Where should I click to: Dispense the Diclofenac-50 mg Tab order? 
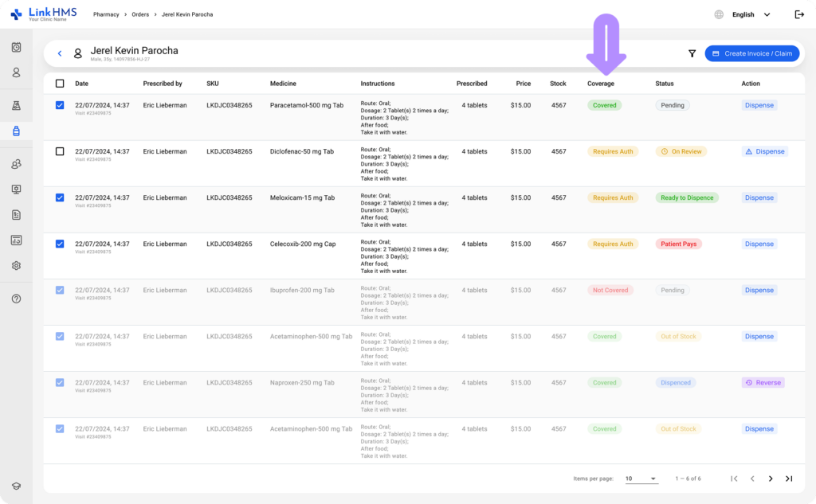(x=764, y=151)
